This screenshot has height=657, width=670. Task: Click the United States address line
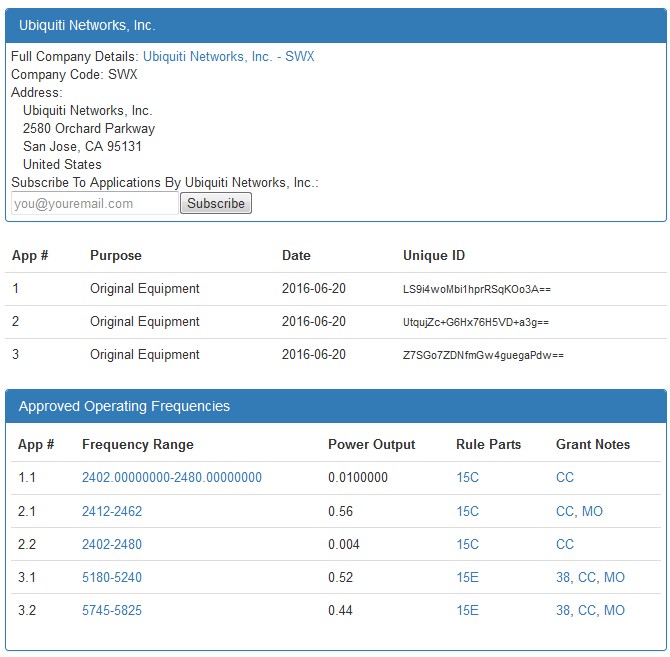click(62, 164)
